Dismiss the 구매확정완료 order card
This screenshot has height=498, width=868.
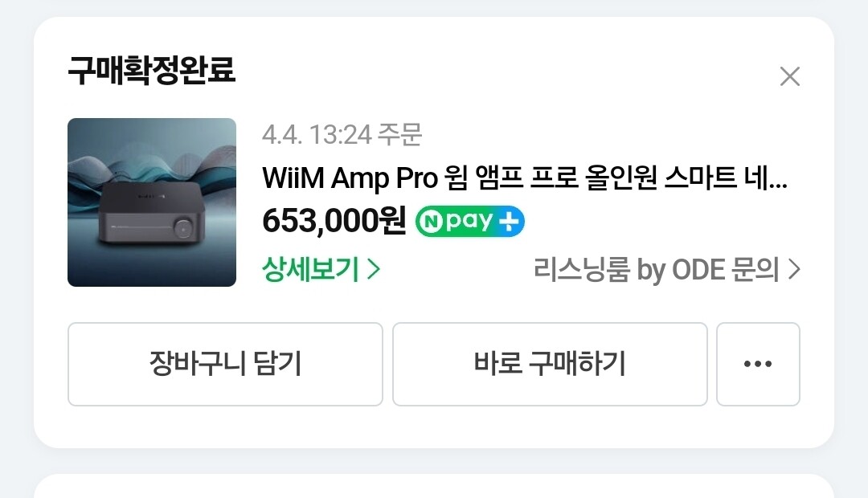[x=789, y=76]
